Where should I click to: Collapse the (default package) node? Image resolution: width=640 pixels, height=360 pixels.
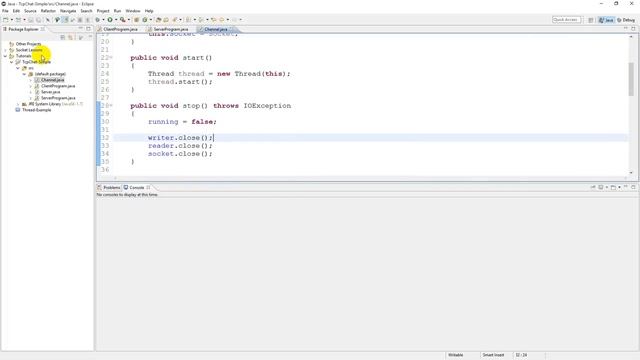point(24,74)
